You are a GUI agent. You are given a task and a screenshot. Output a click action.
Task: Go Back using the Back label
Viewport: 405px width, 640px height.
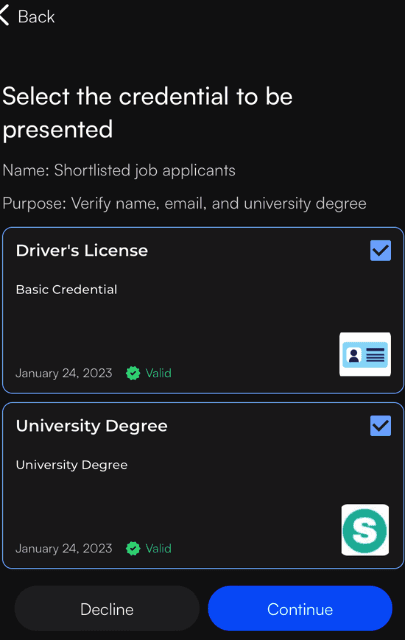pyautogui.click(x=36, y=17)
